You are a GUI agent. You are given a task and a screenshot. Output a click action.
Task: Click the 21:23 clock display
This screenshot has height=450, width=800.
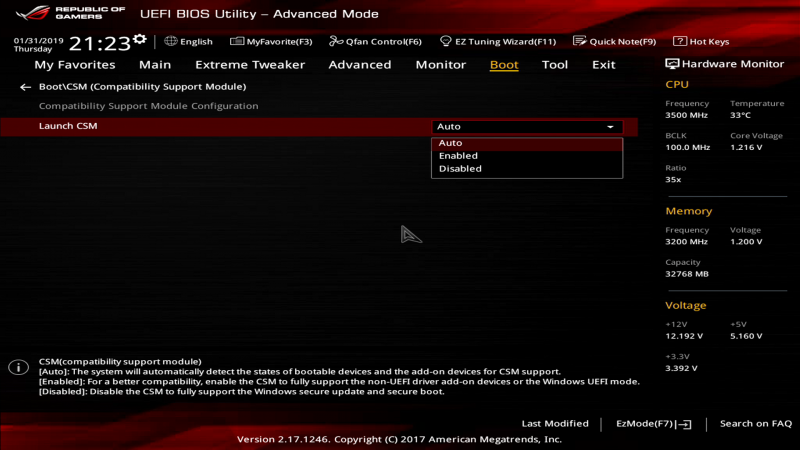tap(100, 44)
